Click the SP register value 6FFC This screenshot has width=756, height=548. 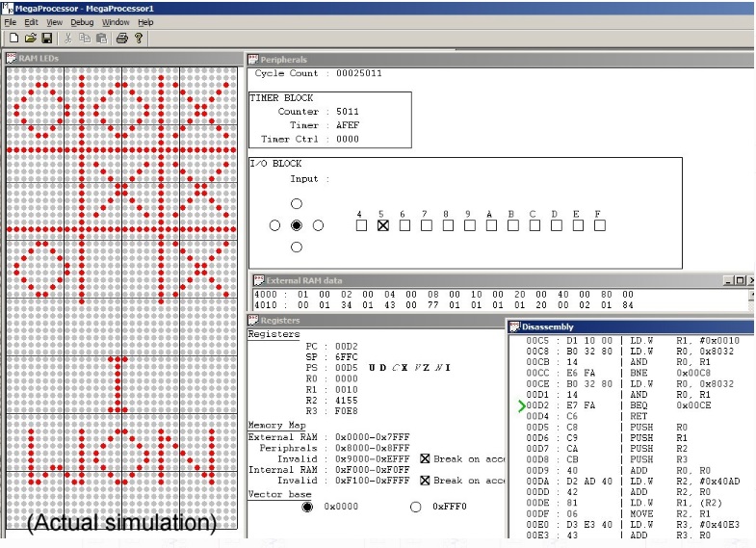[347, 357]
